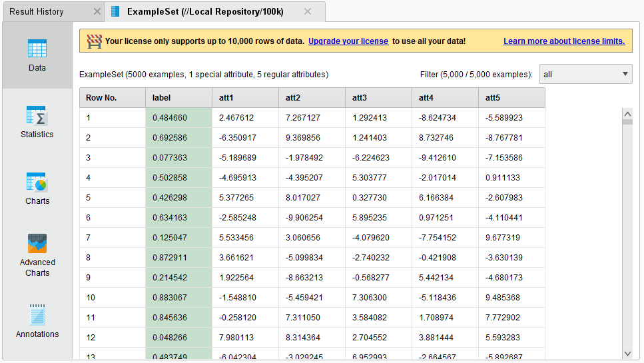Sort by the label column header
This screenshot has height=363, width=644.
tap(178, 98)
